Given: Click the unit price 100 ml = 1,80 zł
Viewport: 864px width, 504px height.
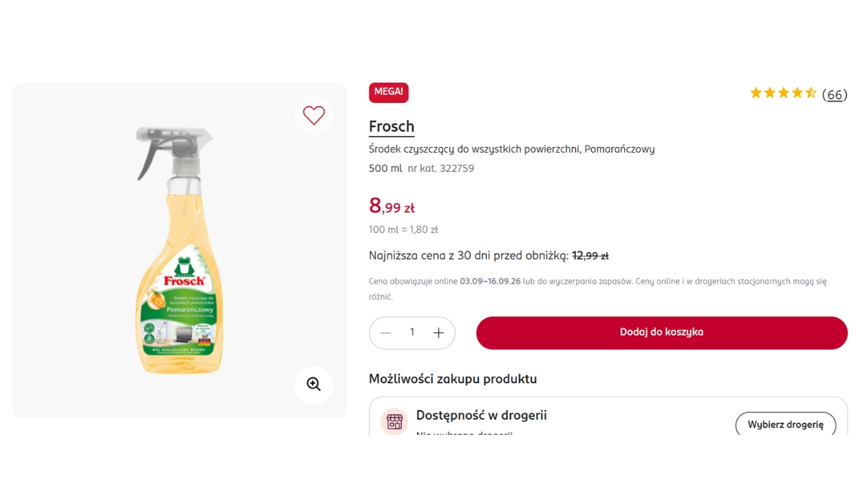Looking at the screenshot, I should click(x=403, y=230).
